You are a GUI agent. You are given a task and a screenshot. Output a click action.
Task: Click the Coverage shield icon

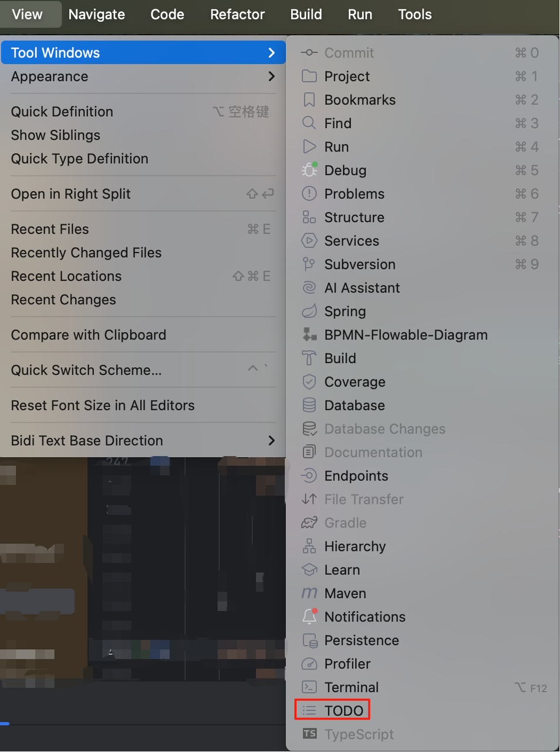(309, 382)
